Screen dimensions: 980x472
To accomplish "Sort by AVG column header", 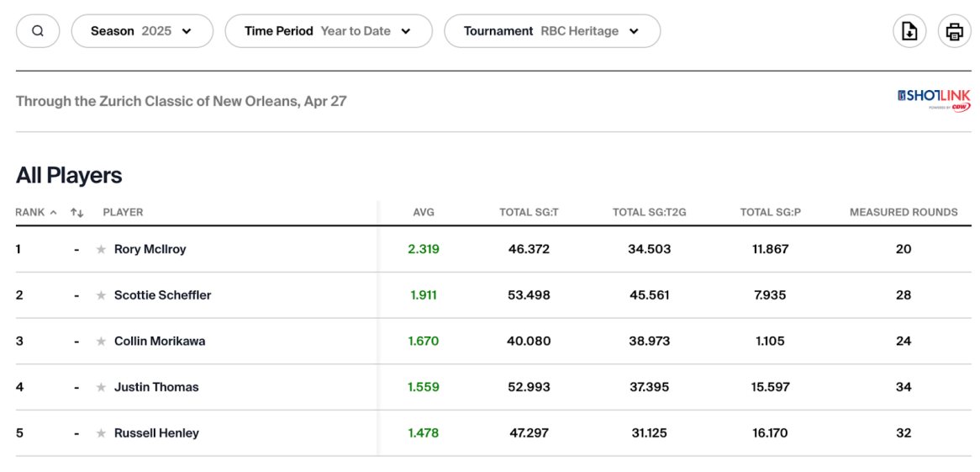I will (424, 213).
